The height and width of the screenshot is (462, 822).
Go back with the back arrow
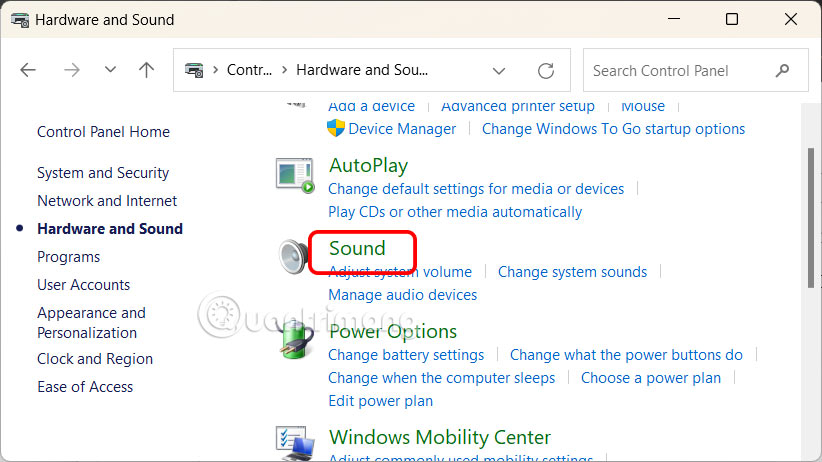tap(28, 70)
